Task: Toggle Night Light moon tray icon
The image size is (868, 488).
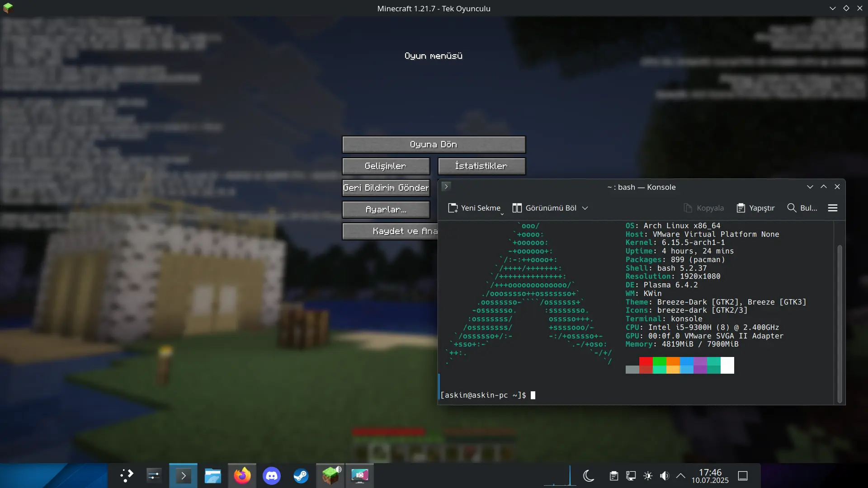Action: tap(588, 475)
